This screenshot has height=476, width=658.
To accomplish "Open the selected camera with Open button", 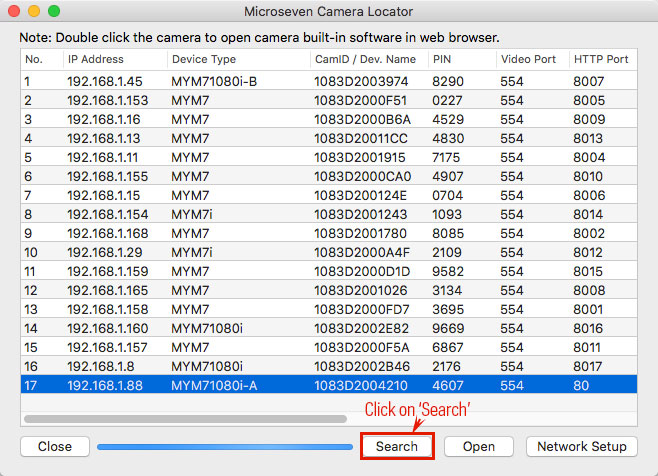I will [478, 446].
